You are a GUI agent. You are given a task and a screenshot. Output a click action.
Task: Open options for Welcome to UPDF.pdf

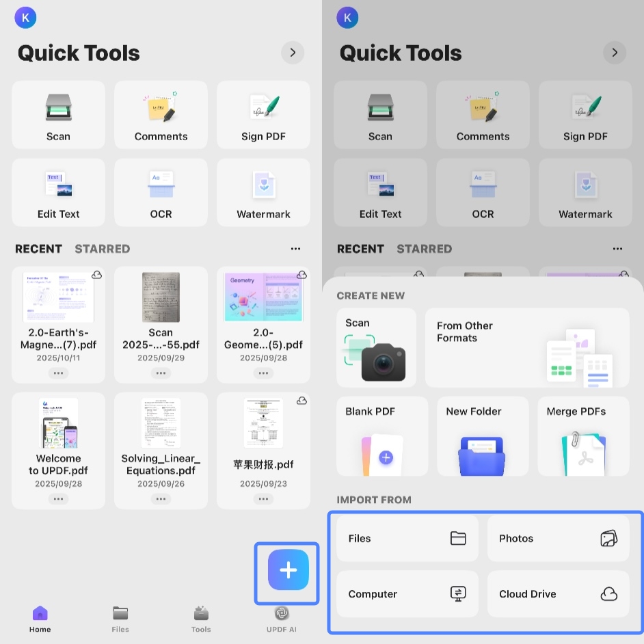click(x=58, y=499)
